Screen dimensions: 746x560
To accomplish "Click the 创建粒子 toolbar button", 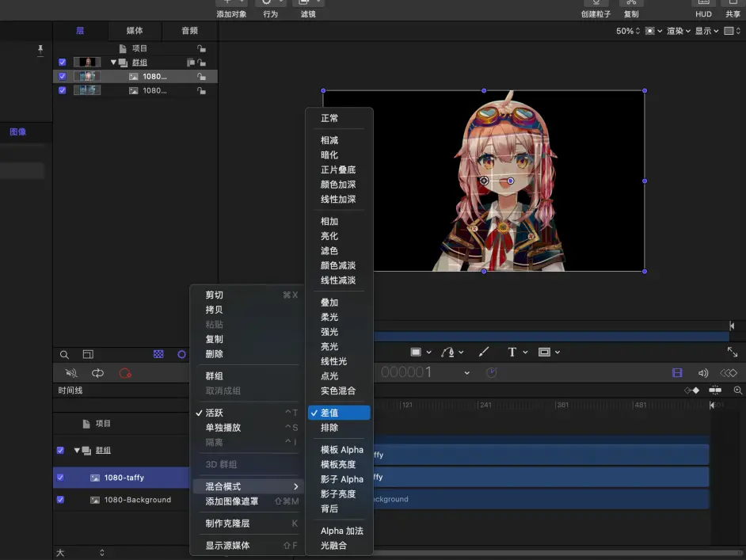I will coord(596,10).
